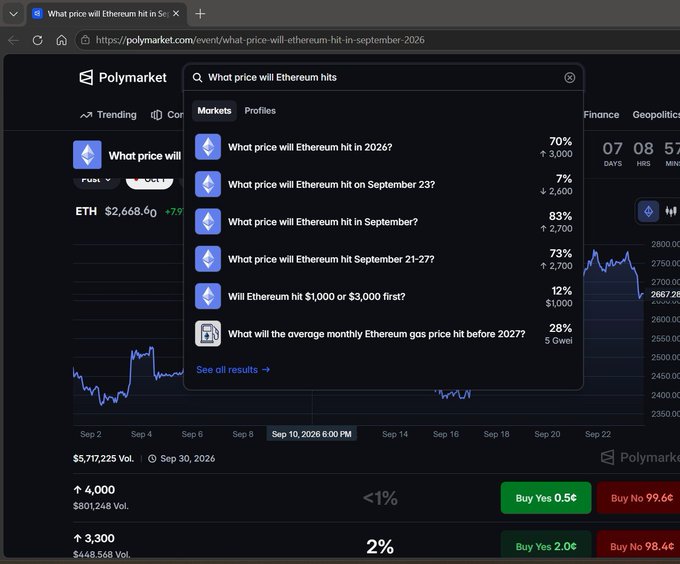Buy Yes at 2.0¢ for 3,300
680x564 pixels.
pos(546,546)
